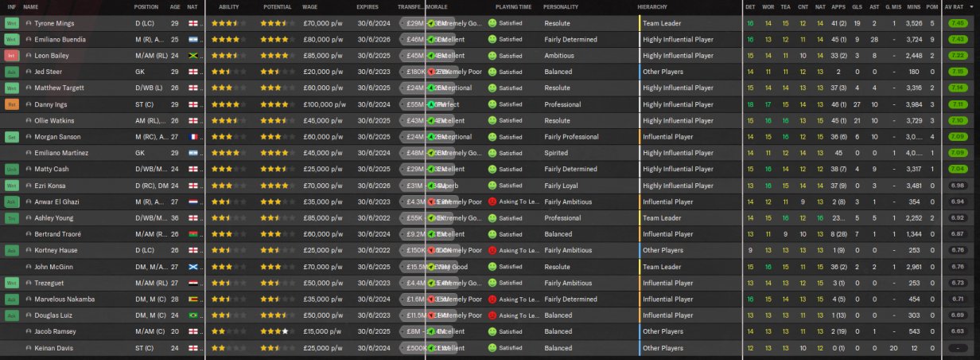Open Ezri Konsa's player profile link
The height and width of the screenshot is (360, 980).
50,186
